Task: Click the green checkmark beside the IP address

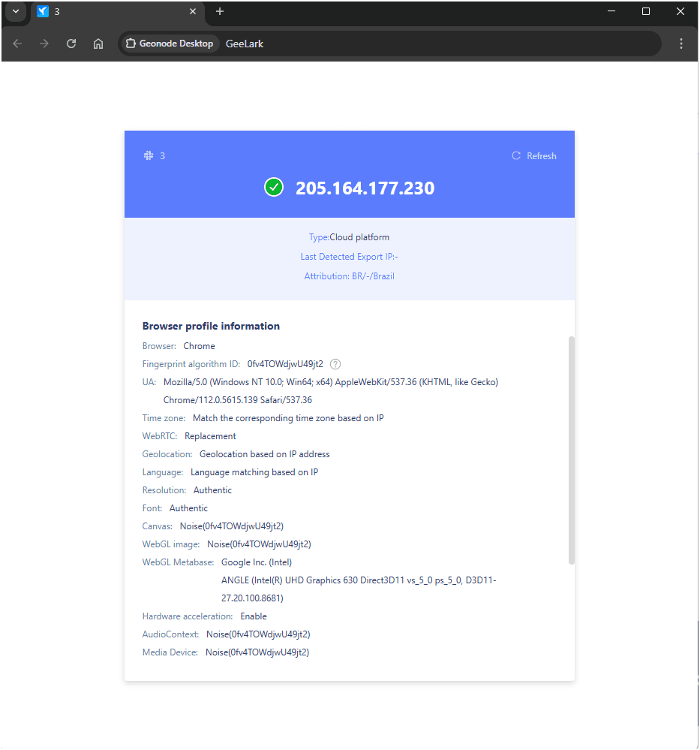Action: (274, 187)
